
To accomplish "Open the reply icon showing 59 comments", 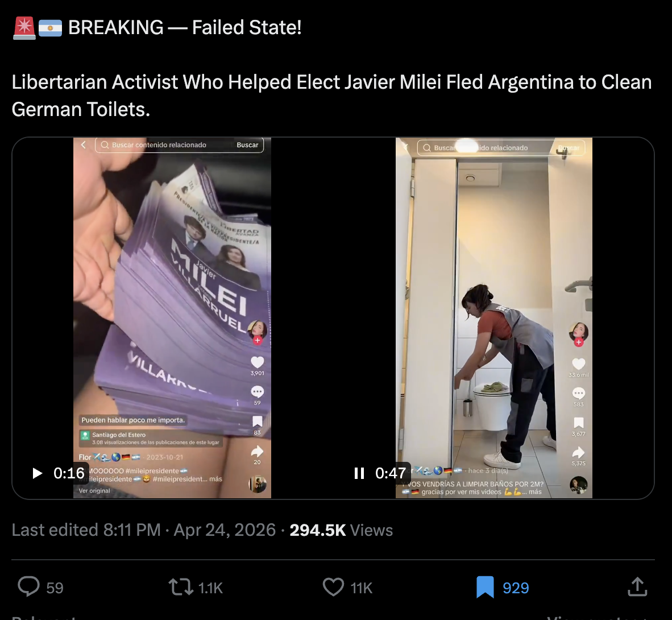I will [x=29, y=587].
